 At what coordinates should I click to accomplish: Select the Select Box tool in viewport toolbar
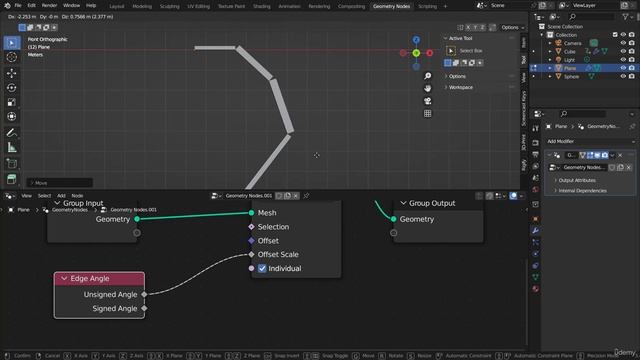coord(12,43)
